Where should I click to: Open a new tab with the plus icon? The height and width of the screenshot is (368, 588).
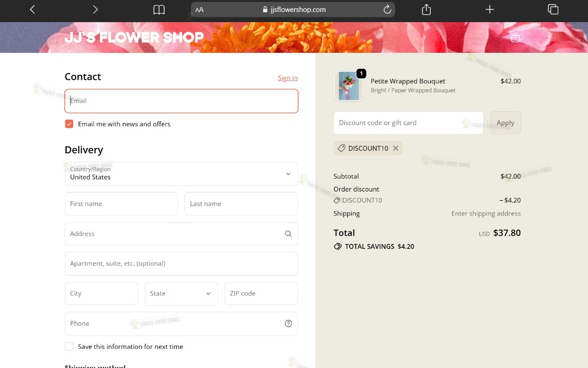click(x=489, y=10)
